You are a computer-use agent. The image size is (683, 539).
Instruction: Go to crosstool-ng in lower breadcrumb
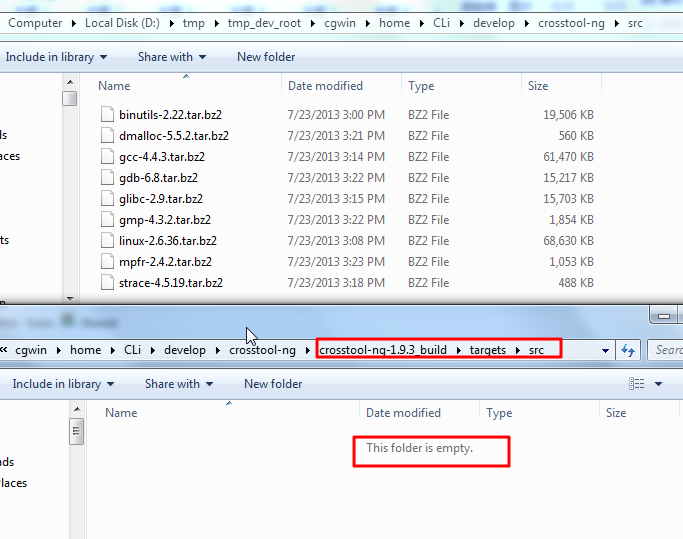pos(262,350)
